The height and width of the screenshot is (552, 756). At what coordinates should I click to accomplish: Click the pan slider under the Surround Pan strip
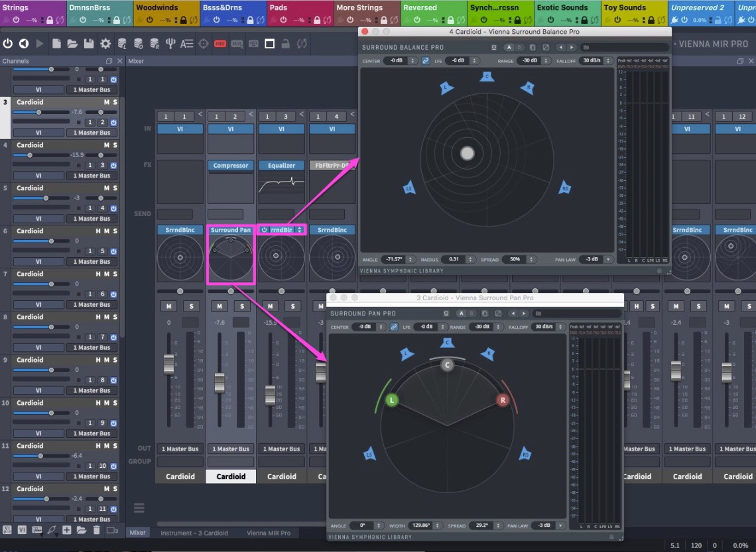click(231, 291)
